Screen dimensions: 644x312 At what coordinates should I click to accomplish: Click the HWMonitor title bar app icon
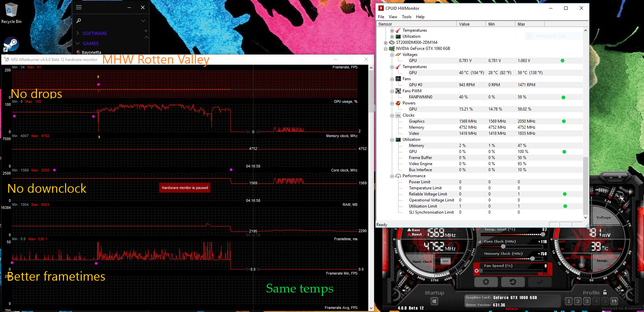click(381, 8)
